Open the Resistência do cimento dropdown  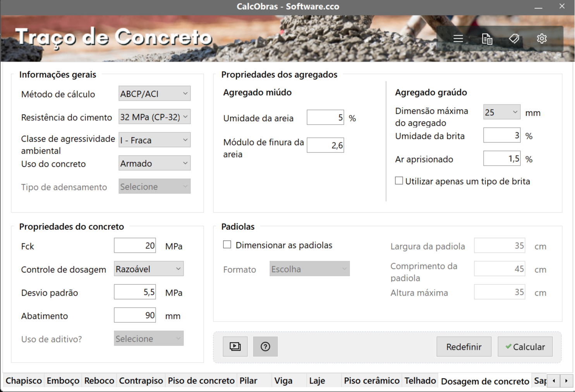(x=154, y=117)
